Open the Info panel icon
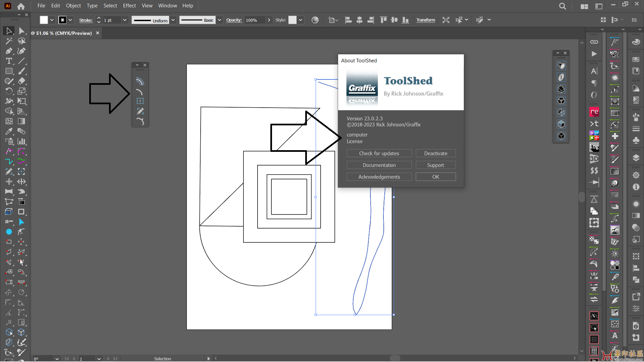The height and width of the screenshot is (362, 644). 636,187
